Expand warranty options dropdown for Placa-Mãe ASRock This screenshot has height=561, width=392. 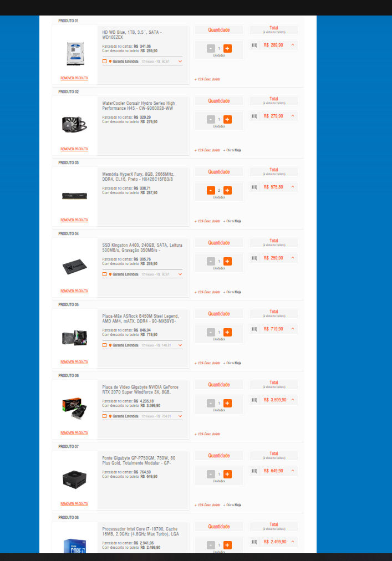coord(180,345)
